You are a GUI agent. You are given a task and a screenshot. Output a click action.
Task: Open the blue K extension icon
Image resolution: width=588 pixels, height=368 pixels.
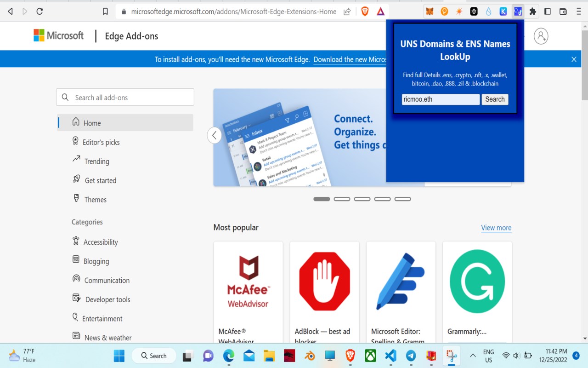(503, 11)
